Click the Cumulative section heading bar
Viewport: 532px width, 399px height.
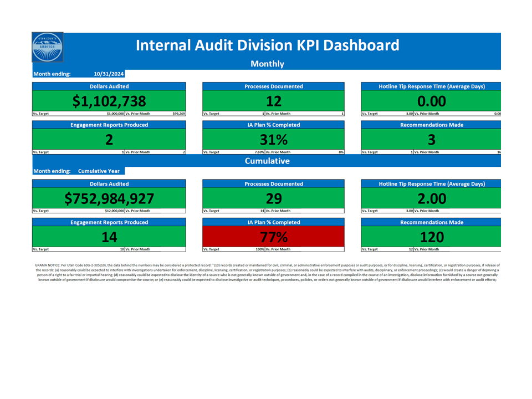267,161
